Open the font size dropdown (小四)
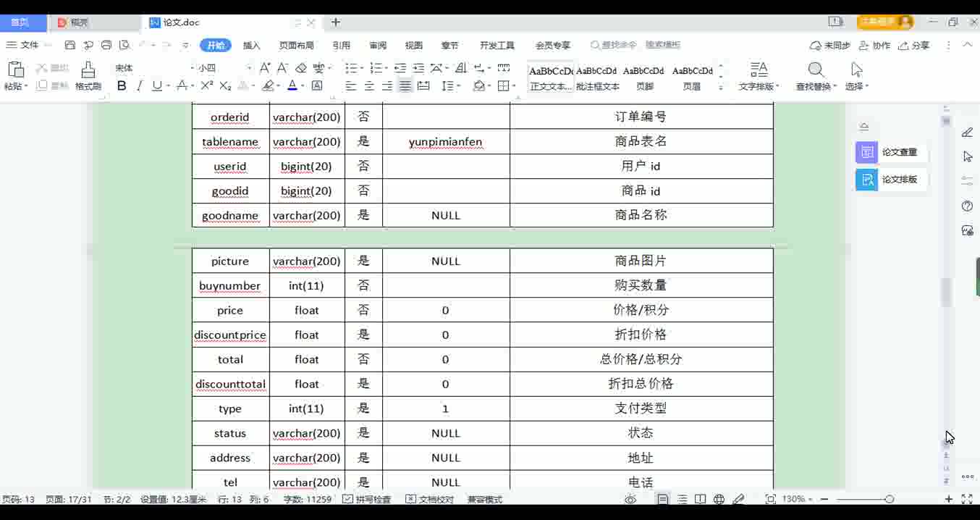This screenshot has width=980, height=520. click(x=249, y=68)
